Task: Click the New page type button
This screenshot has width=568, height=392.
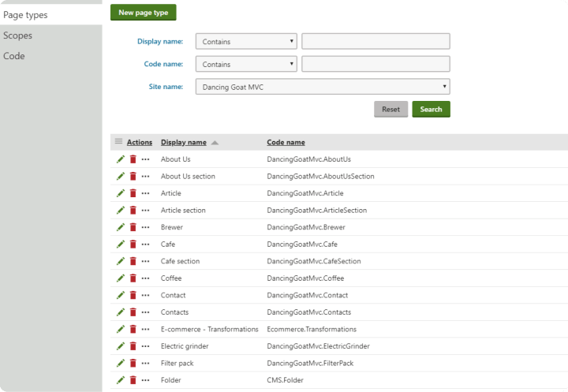Action: pos(144,13)
